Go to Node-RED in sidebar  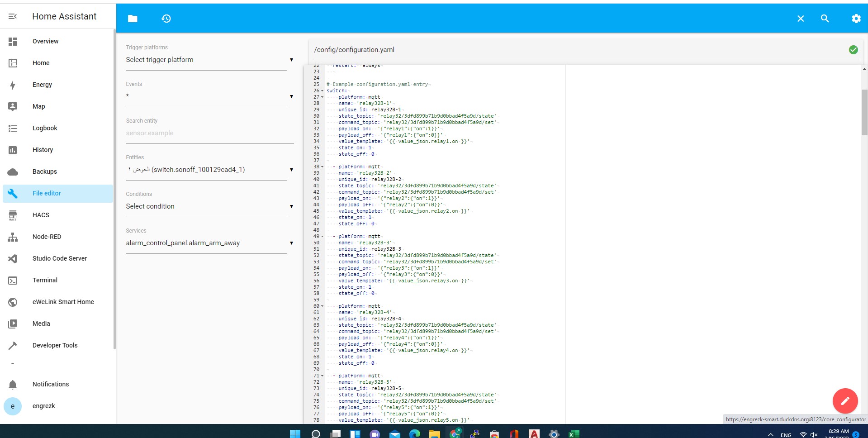[x=47, y=237]
